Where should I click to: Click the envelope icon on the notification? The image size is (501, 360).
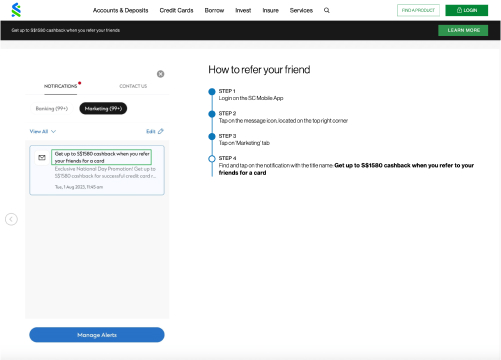[42, 157]
